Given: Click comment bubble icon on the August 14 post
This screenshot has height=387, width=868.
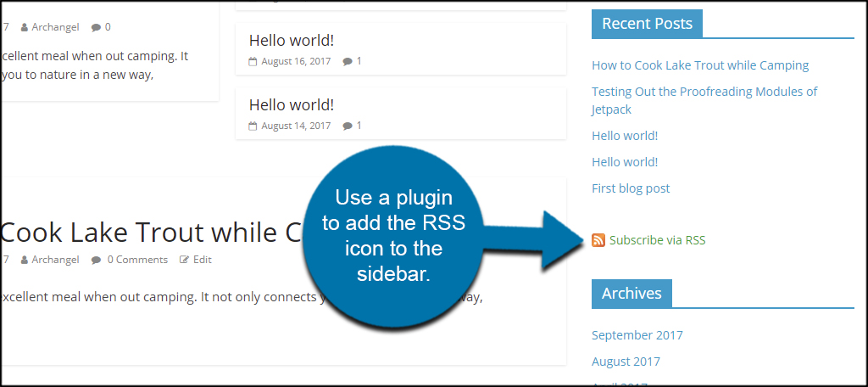Looking at the screenshot, I should 348,126.
